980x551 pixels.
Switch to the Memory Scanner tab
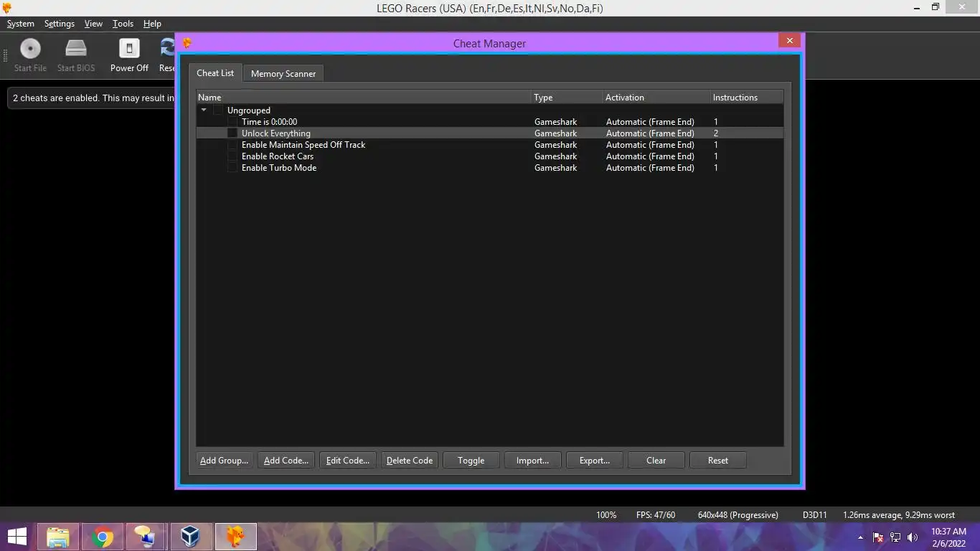(283, 74)
